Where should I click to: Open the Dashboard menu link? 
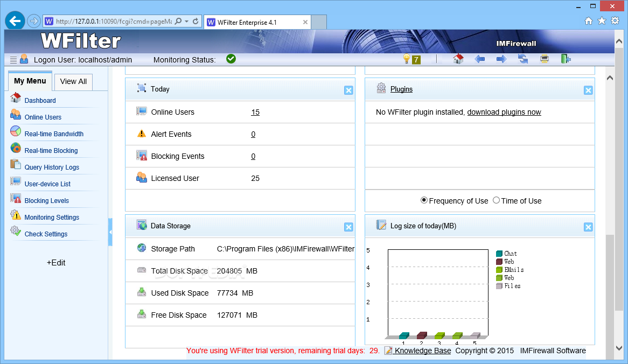click(40, 101)
